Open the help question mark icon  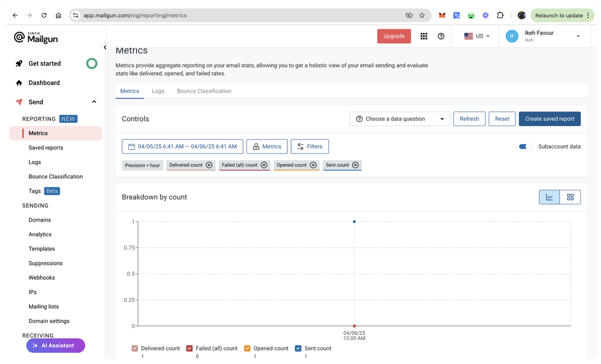tap(441, 36)
